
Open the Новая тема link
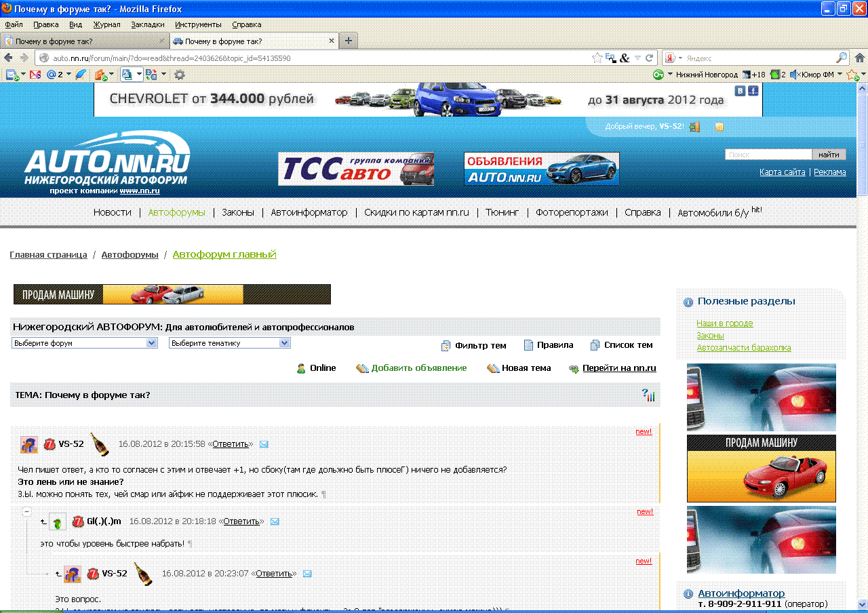pos(526,368)
